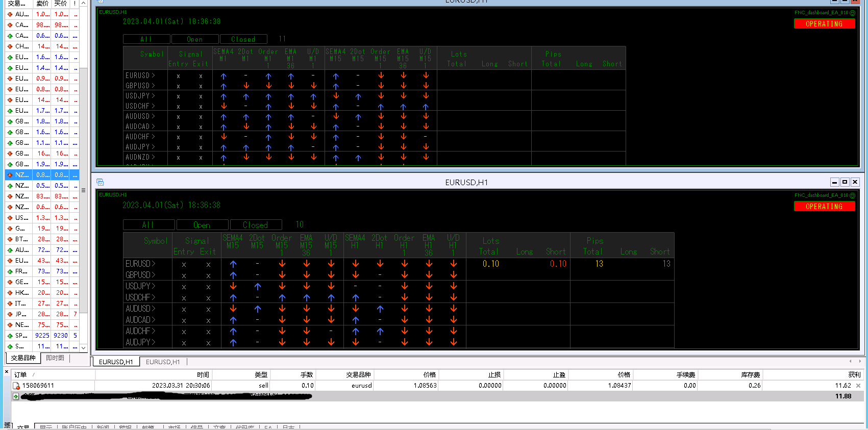Restore the lower EURUSD,H1 chart window
868x430 pixels.
coord(845,182)
